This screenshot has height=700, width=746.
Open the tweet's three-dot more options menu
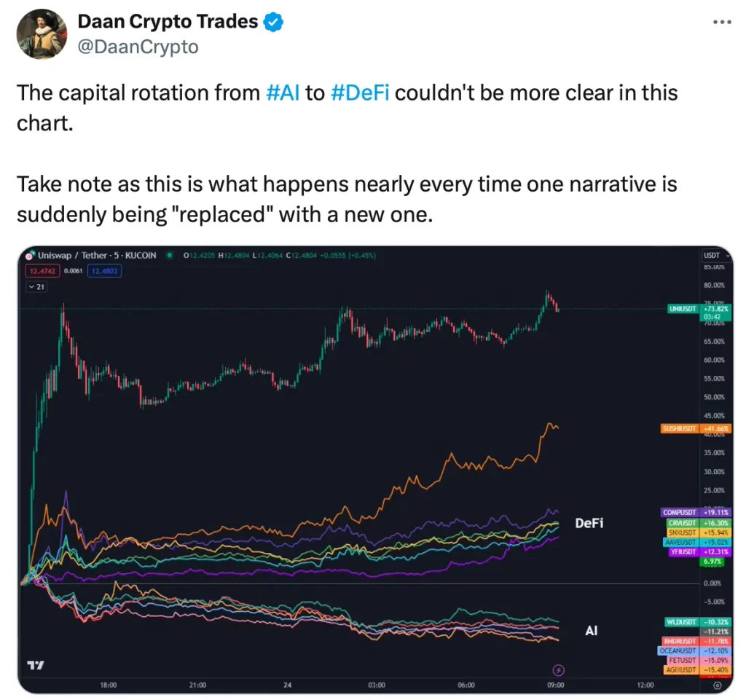pyautogui.click(x=721, y=22)
